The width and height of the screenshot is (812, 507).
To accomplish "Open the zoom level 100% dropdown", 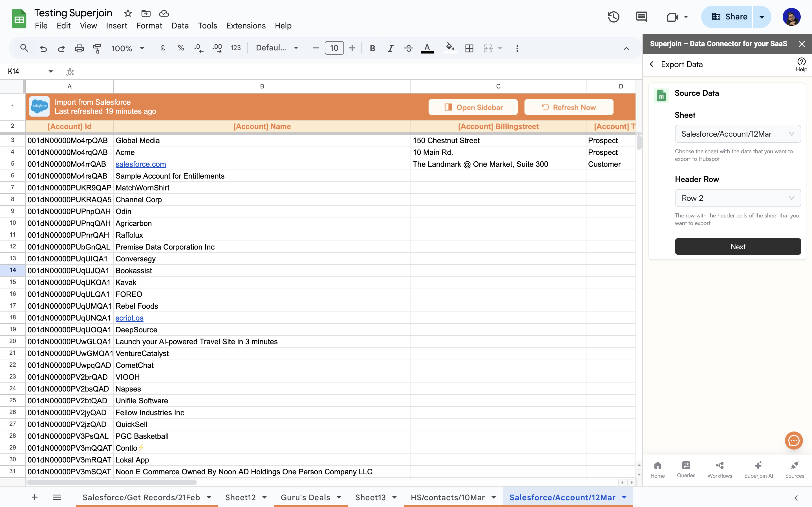I will pyautogui.click(x=128, y=48).
